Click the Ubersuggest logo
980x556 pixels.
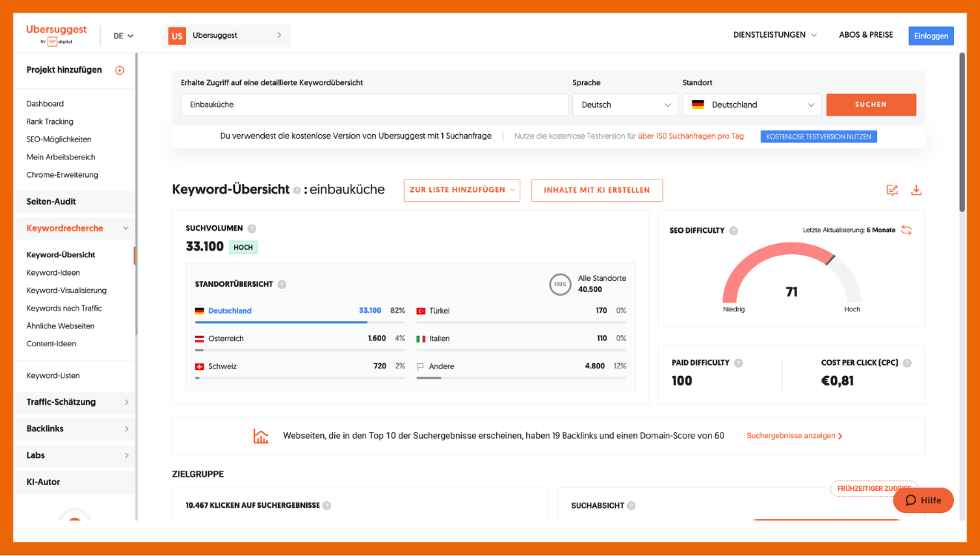tap(56, 34)
